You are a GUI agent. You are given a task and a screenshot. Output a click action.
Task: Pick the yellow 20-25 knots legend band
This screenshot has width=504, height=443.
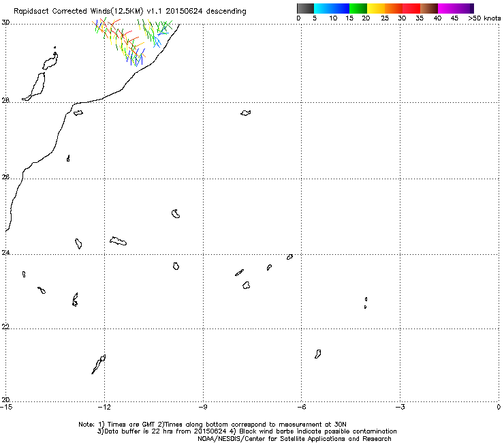pyautogui.click(x=376, y=8)
